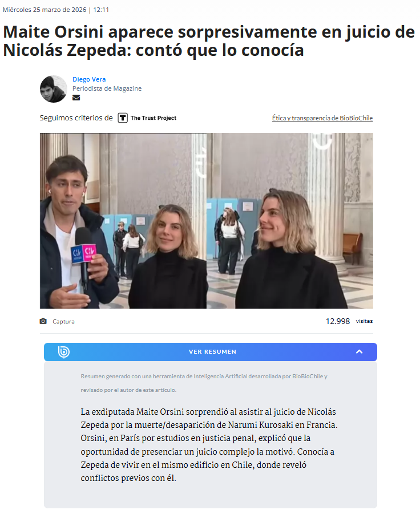Click the Periodista de Magazine label

107,88
